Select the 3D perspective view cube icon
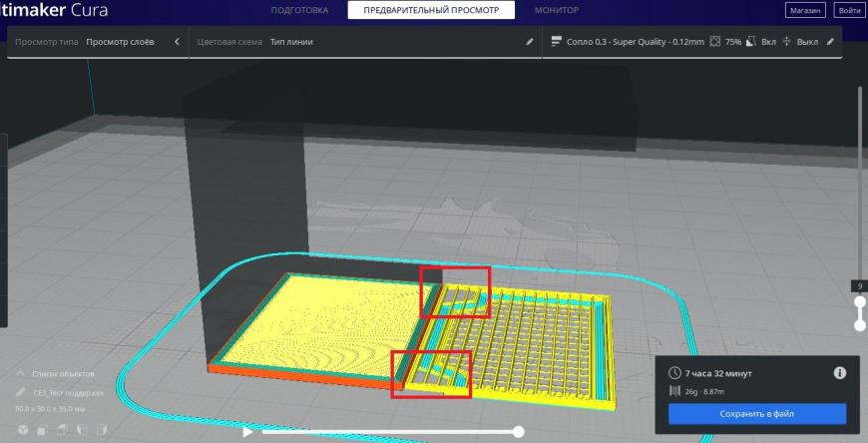The width and height of the screenshot is (868, 443). tap(23, 430)
